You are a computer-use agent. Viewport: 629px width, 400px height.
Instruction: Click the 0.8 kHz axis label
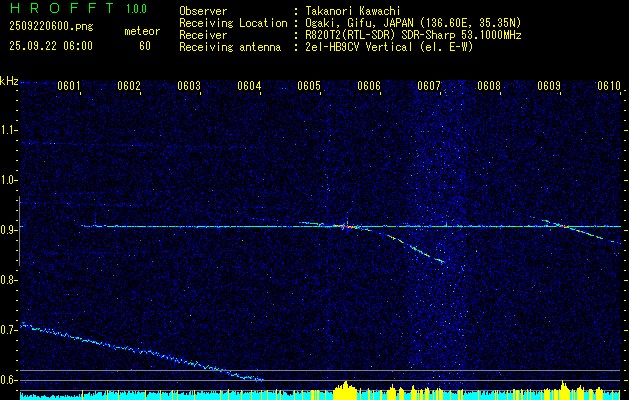(7, 280)
